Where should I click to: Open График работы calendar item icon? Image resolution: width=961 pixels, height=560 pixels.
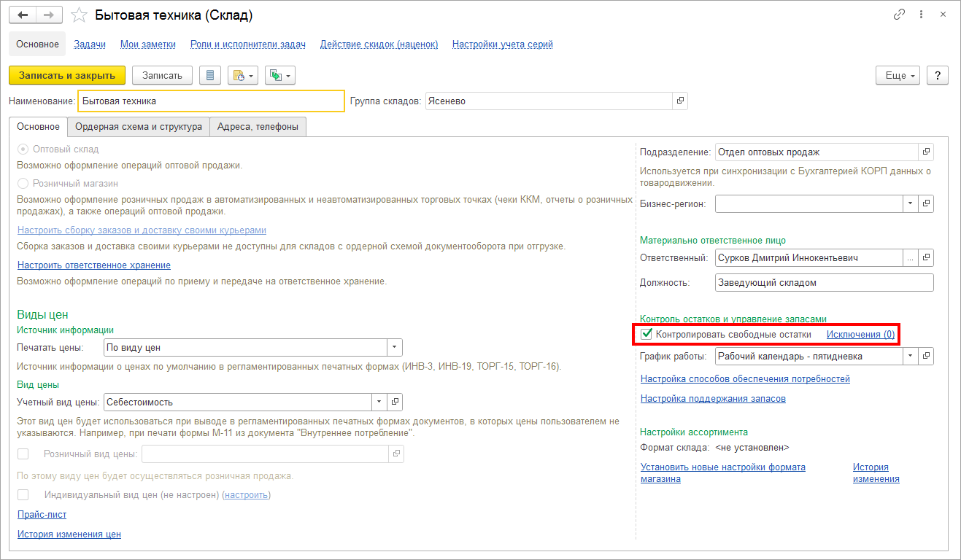926,356
